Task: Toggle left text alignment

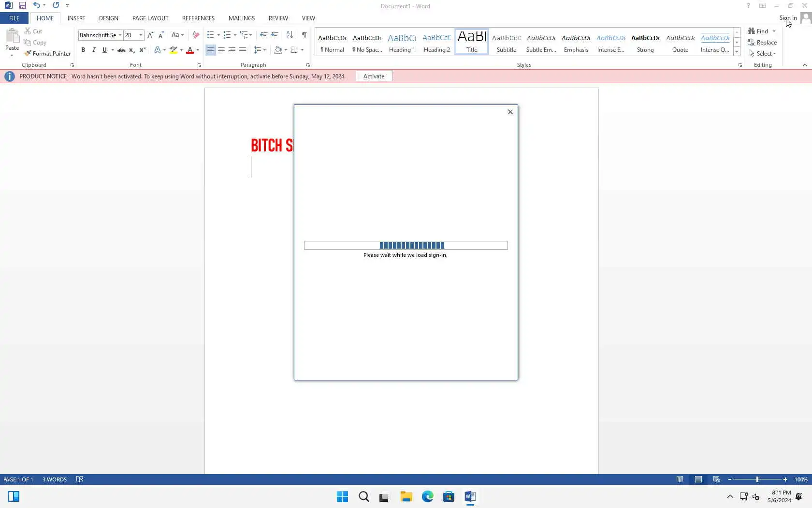Action: (x=211, y=50)
